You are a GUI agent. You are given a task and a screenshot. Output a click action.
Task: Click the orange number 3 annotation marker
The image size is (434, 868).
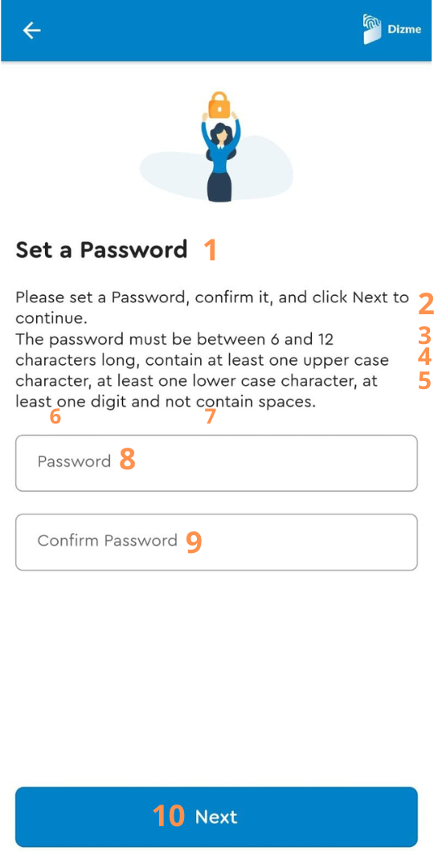coord(424,336)
